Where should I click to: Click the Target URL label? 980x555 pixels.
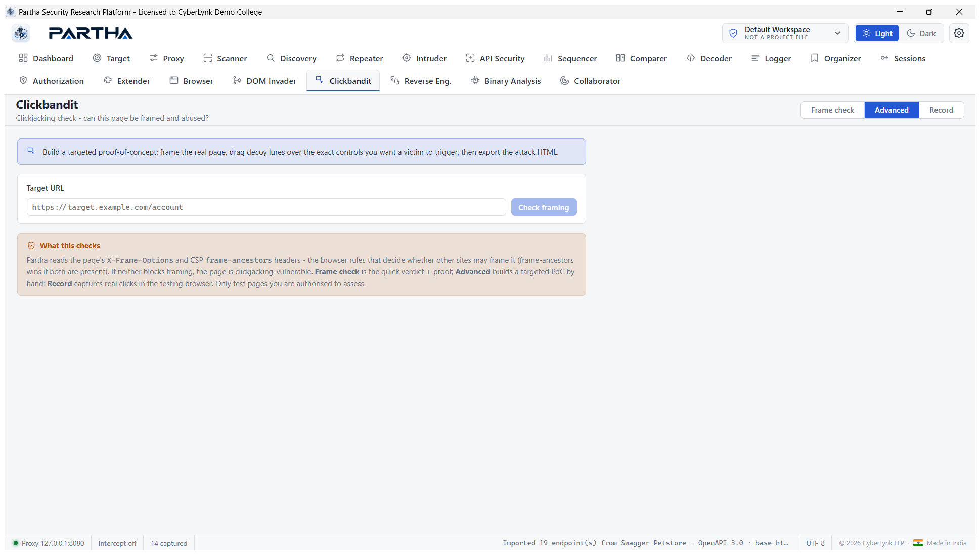pyautogui.click(x=45, y=188)
